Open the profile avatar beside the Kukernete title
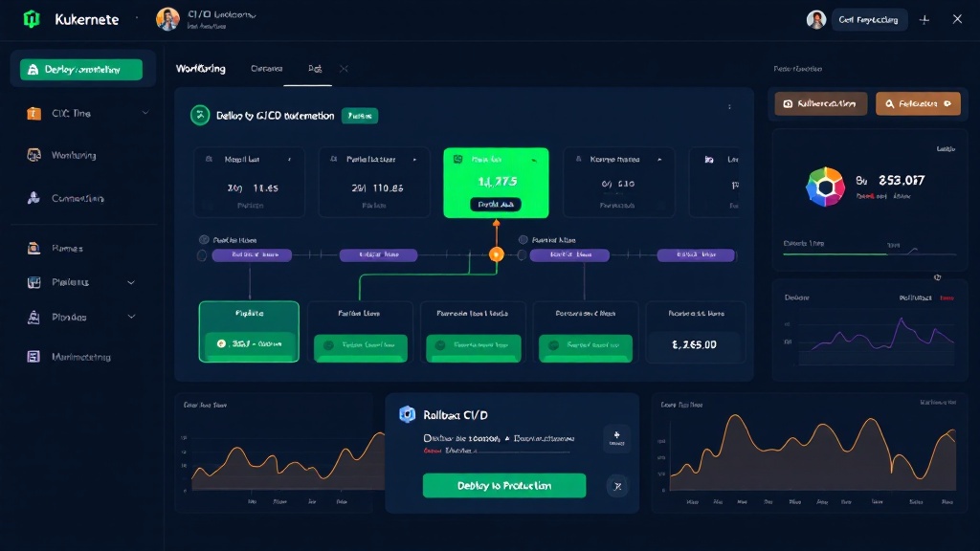The height and width of the screenshot is (551, 980). click(x=167, y=19)
